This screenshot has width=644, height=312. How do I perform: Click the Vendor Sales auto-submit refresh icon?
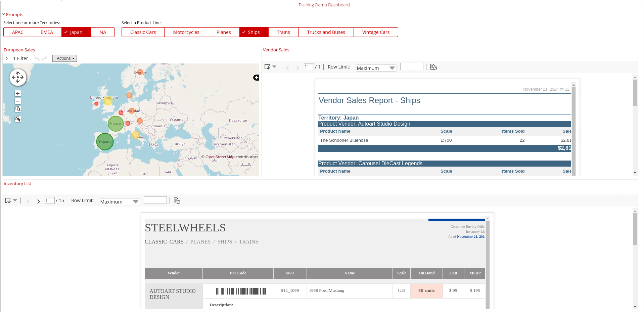click(433, 67)
